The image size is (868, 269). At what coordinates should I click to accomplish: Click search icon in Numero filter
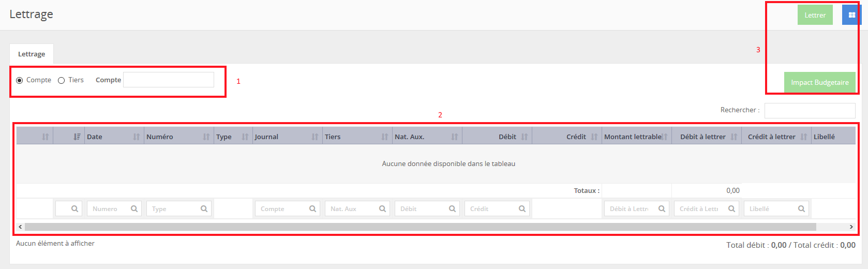click(x=134, y=209)
